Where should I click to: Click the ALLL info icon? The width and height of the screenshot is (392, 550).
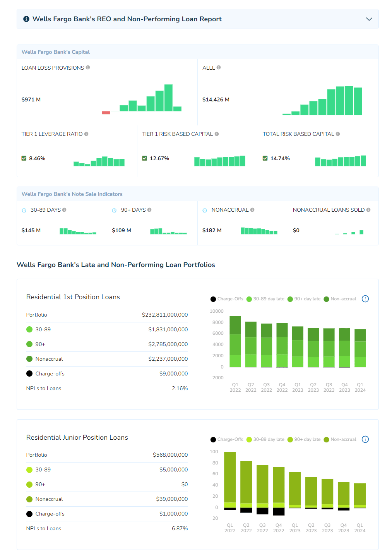219,67
